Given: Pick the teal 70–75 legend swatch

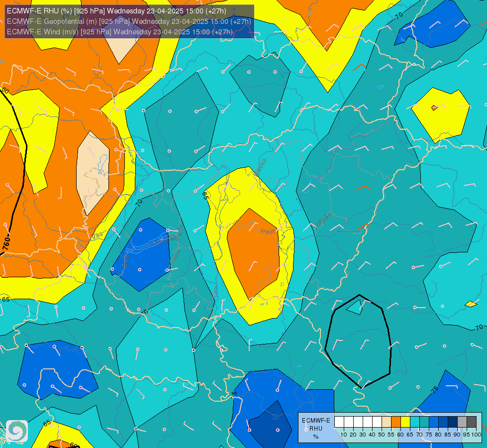Looking at the screenshot, I should [x=424, y=422].
